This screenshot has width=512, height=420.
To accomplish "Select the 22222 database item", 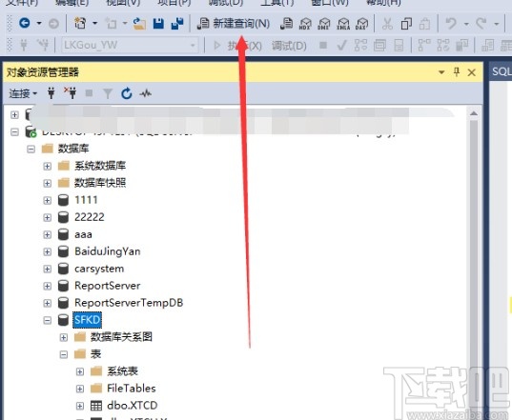I will coord(89,217).
